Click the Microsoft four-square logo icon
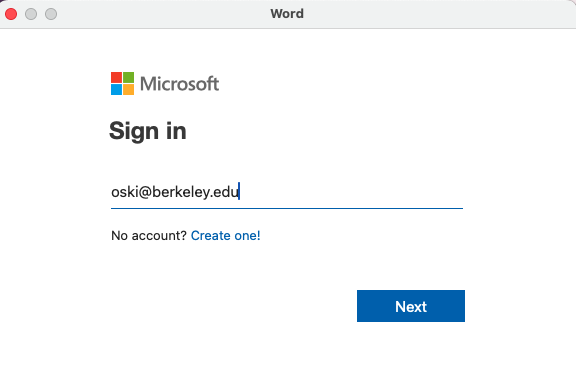This screenshot has height=383, width=576. pyautogui.click(x=122, y=83)
